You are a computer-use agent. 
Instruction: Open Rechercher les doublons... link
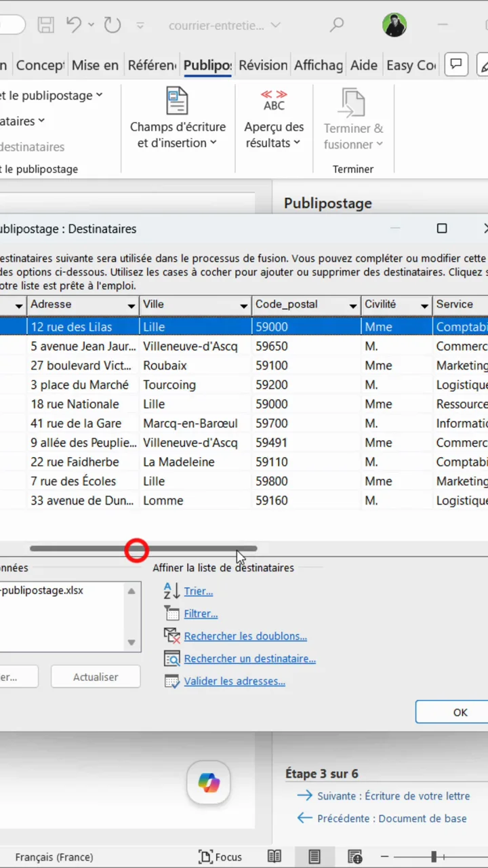pos(245,636)
